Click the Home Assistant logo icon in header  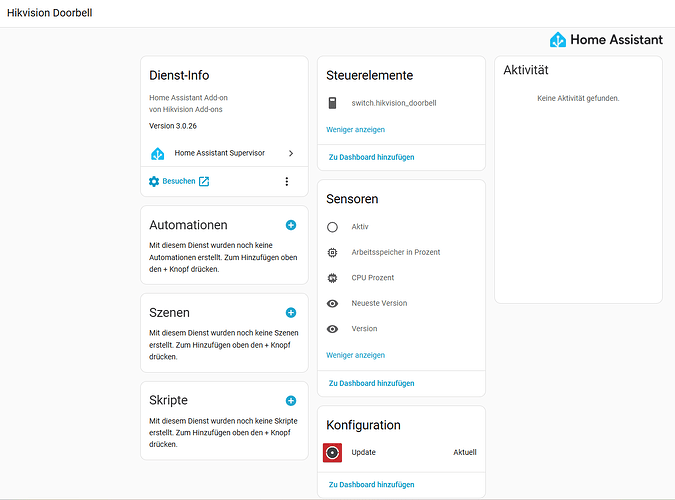coord(558,40)
